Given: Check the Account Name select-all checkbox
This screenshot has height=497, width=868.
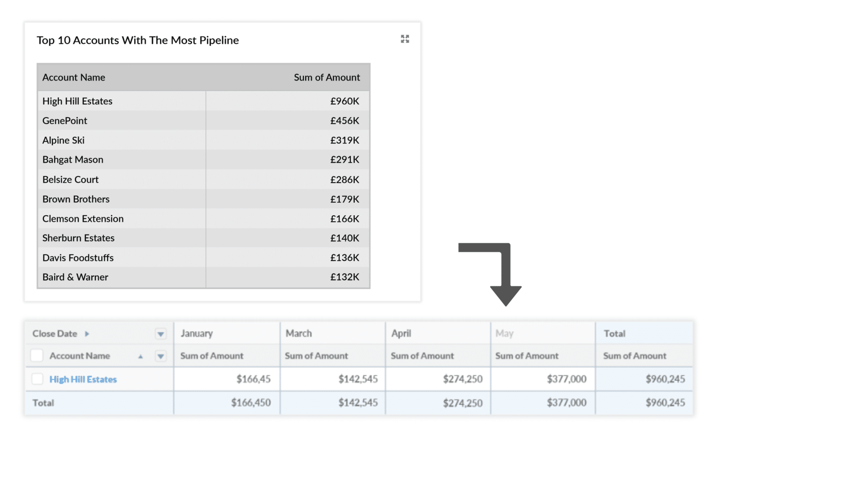Looking at the screenshot, I should [x=37, y=355].
